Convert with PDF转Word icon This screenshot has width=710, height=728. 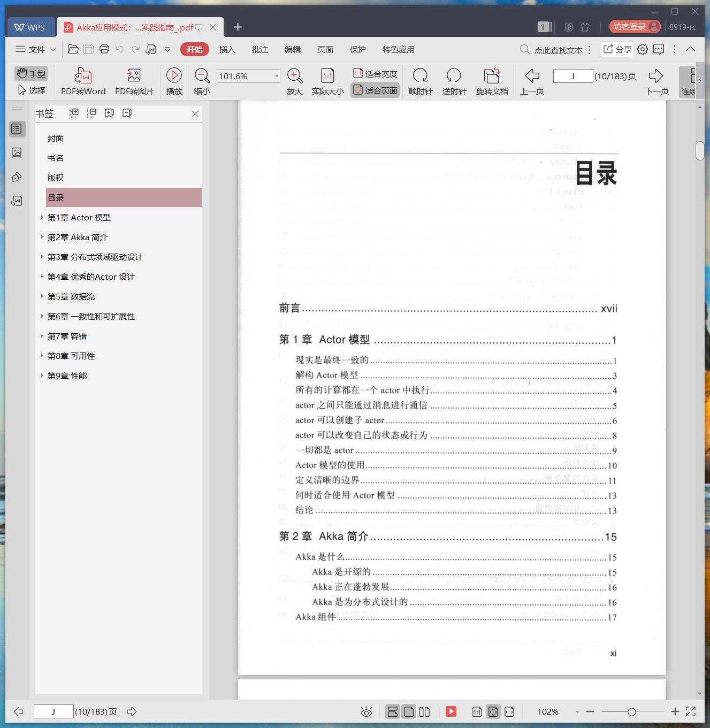coord(83,81)
